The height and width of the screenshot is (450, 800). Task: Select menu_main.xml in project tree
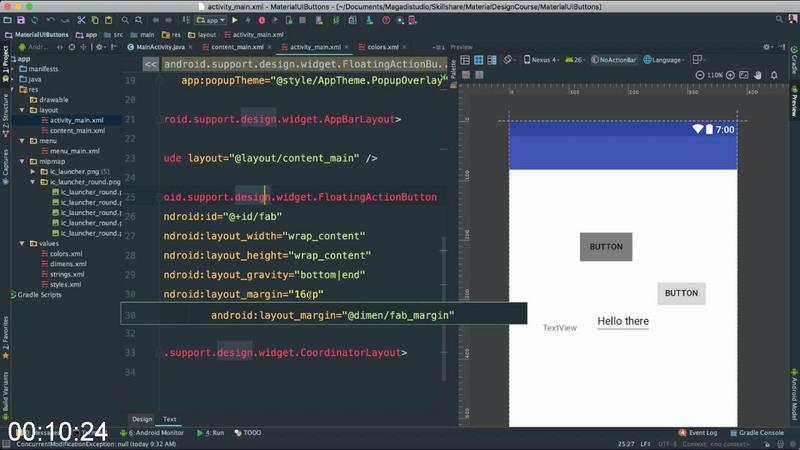pyautogui.click(x=70, y=151)
